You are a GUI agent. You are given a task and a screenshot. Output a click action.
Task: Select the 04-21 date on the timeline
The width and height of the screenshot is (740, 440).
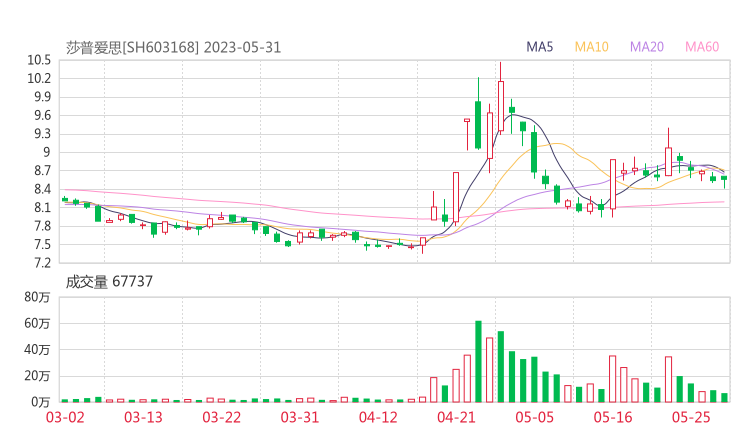click(x=456, y=417)
